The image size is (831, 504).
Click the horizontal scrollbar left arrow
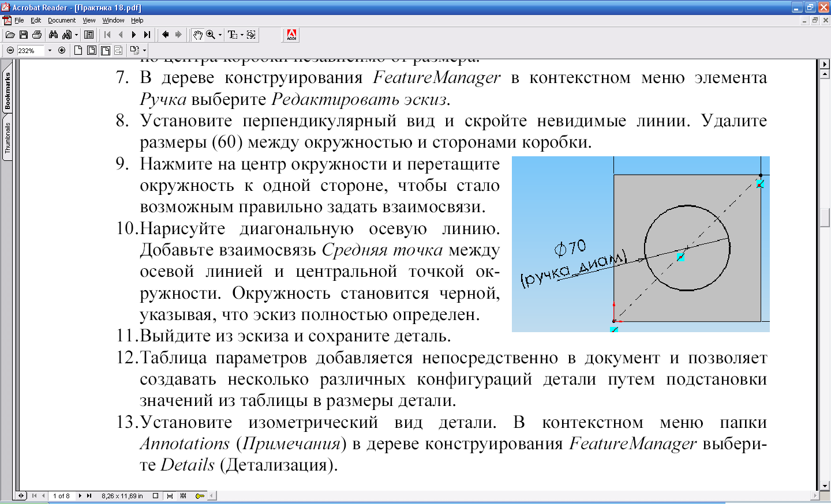click(x=211, y=495)
